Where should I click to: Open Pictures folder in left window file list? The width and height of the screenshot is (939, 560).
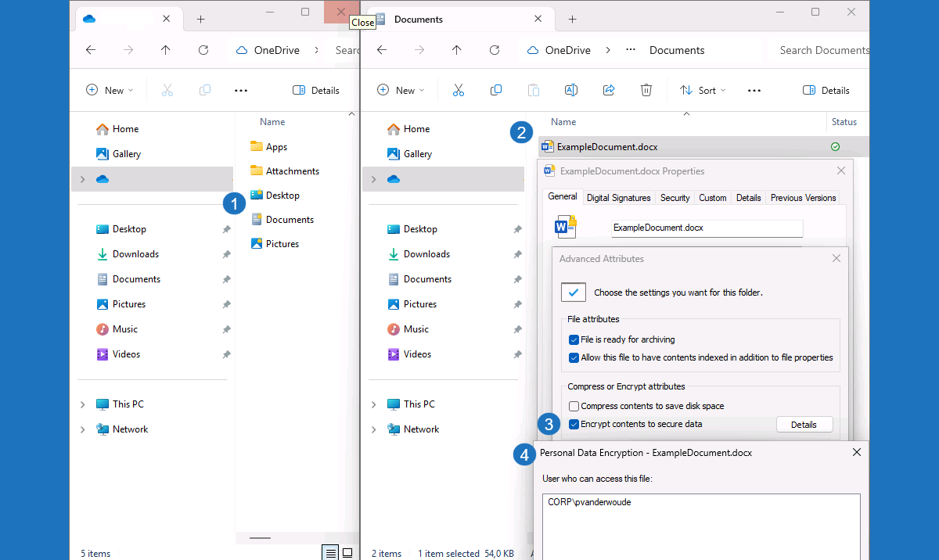[x=282, y=244]
